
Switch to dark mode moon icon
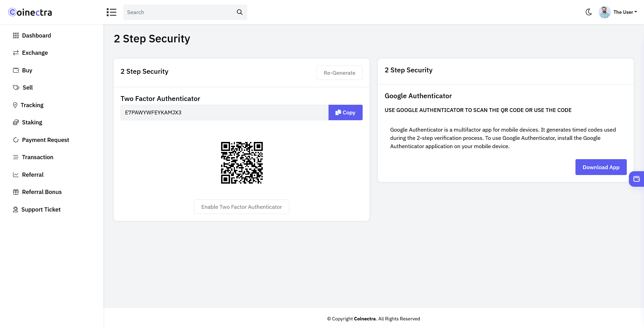coord(589,12)
